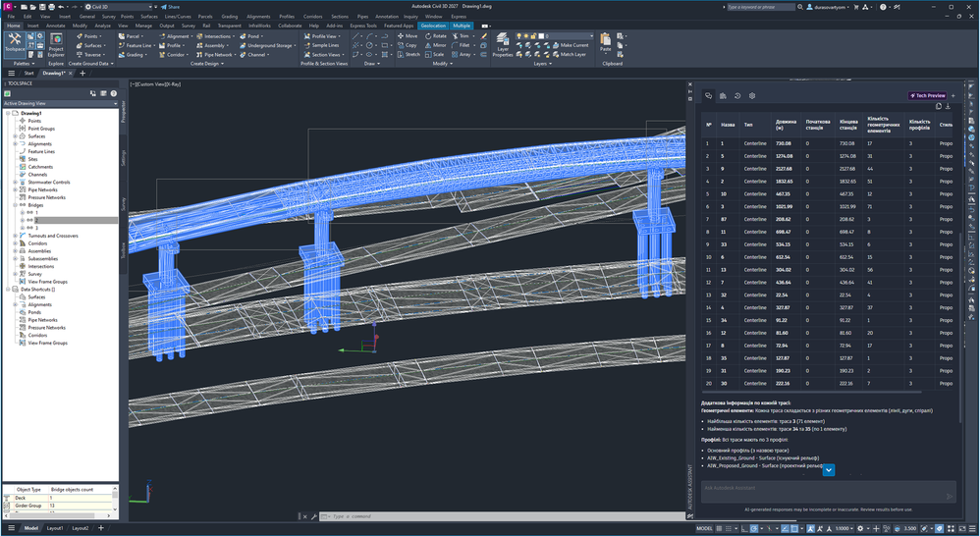Copy the assistant response via copy icon
The width and height of the screenshot is (980, 536).
pyautogui.click(x=938, y=106)
